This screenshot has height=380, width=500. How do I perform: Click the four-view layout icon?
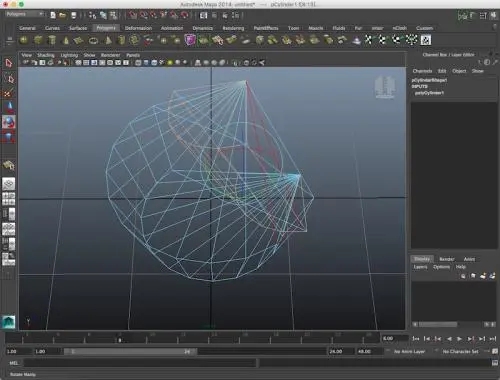coord(9,199)
